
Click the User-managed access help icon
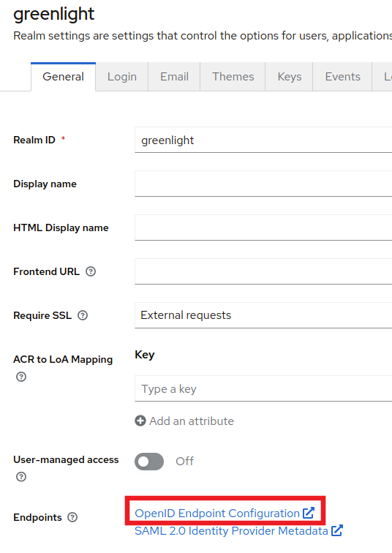(21, 477)
